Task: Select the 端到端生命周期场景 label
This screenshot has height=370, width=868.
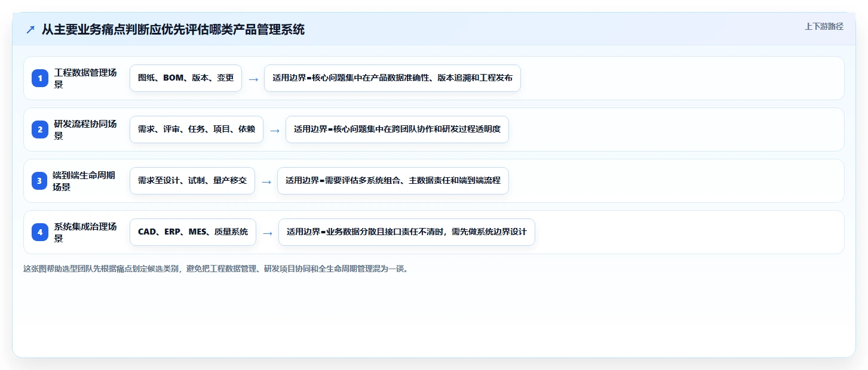Action: (x=84, y=181)
